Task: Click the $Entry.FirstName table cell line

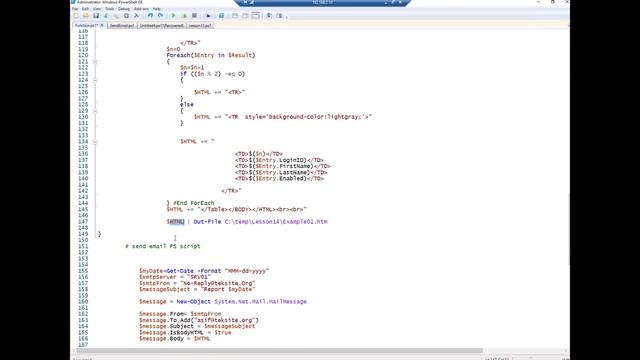Action: [282, 166]
